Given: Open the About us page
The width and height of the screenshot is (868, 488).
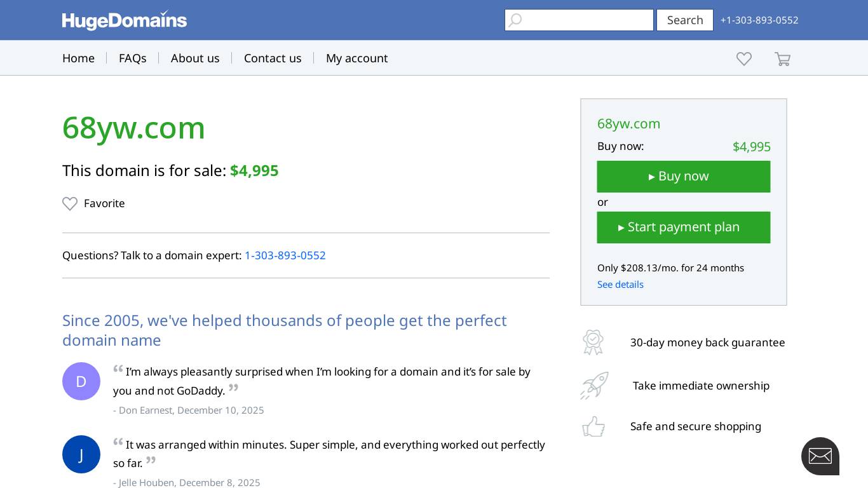Looking at the screenshot, I should (x=195, y=58).
